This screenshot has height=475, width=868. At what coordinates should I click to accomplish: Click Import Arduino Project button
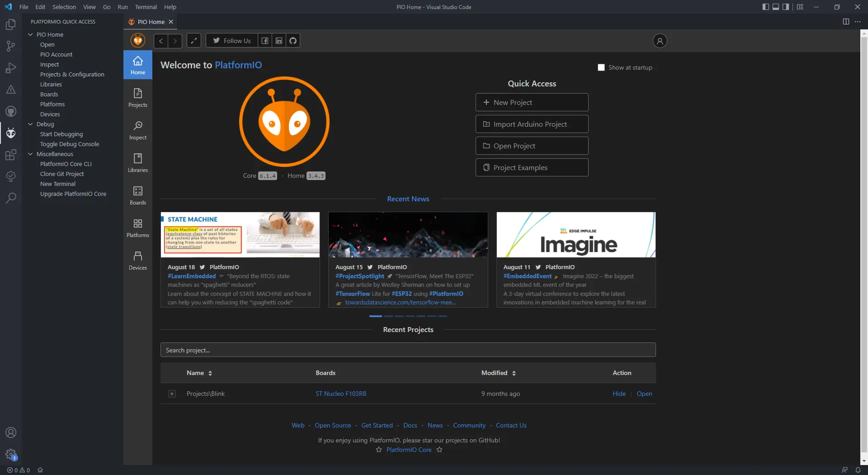click(532, 124)
